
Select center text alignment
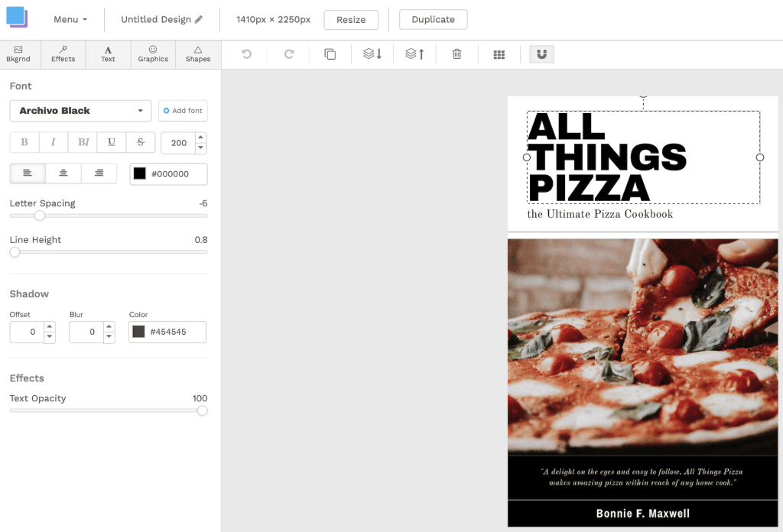63,174
